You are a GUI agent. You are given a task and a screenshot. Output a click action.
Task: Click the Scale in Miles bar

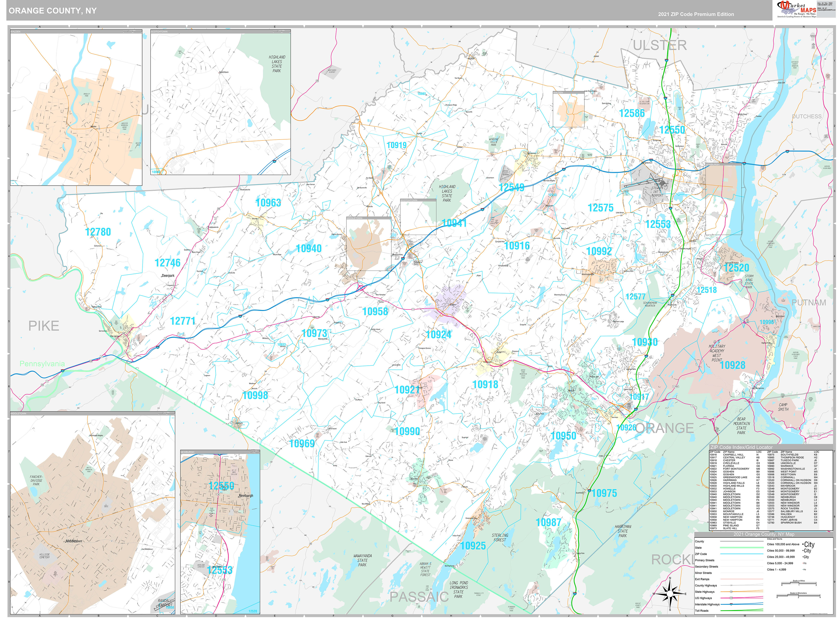click(798, 584)
